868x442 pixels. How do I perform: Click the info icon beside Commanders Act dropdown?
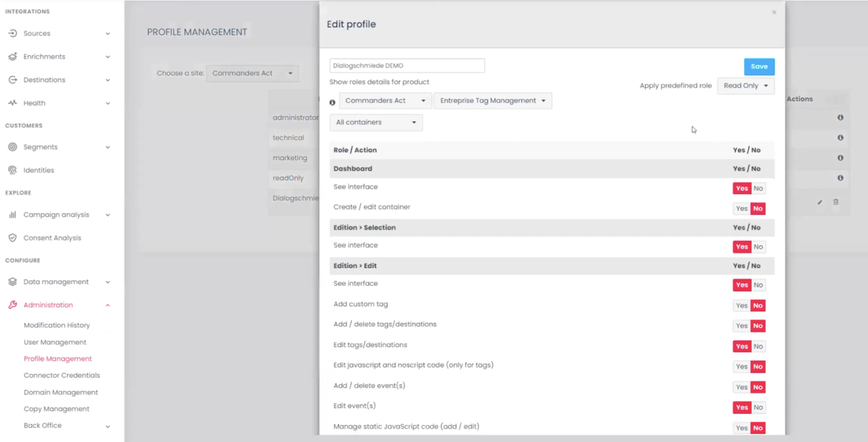click(x=333, y=102)
